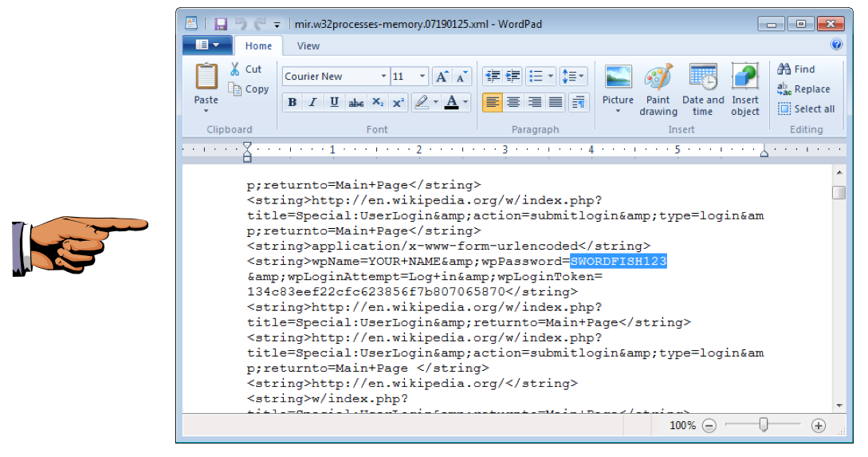Open the font color dropdown arrow

point(465,102)
